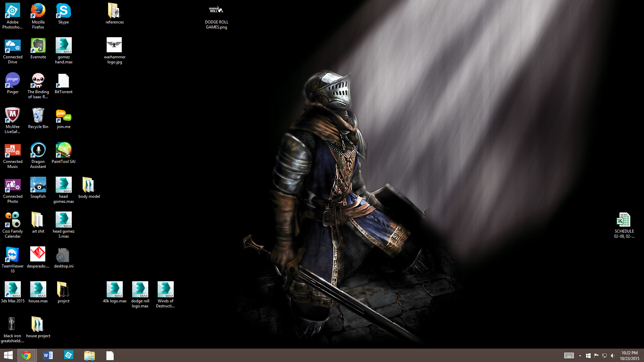Screen dimensions: 644x362
Task: Open the Windows Start button
Action: coord(8,355)
